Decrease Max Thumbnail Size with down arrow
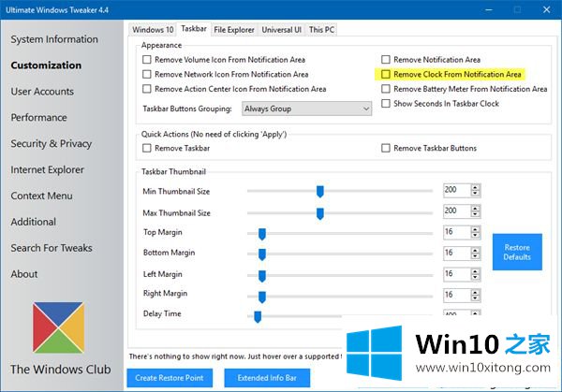The height and width of the screenshot is (392, 562). (475, 214)
